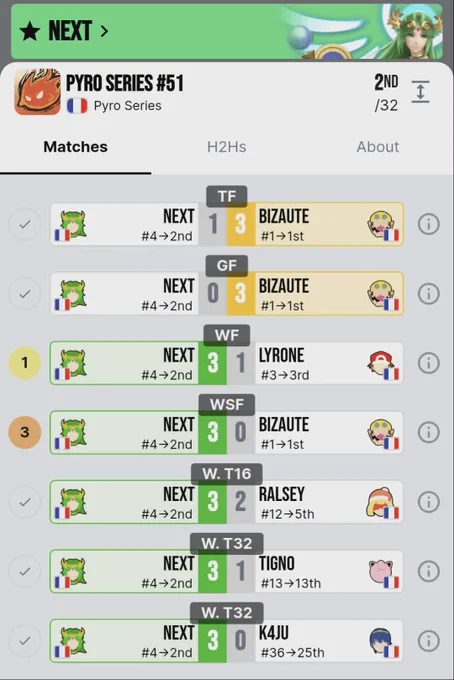Click the yellow number 1 upset badge
This screenshot has width=454, height=680.
pyautogui.click(x=25, y=363)
